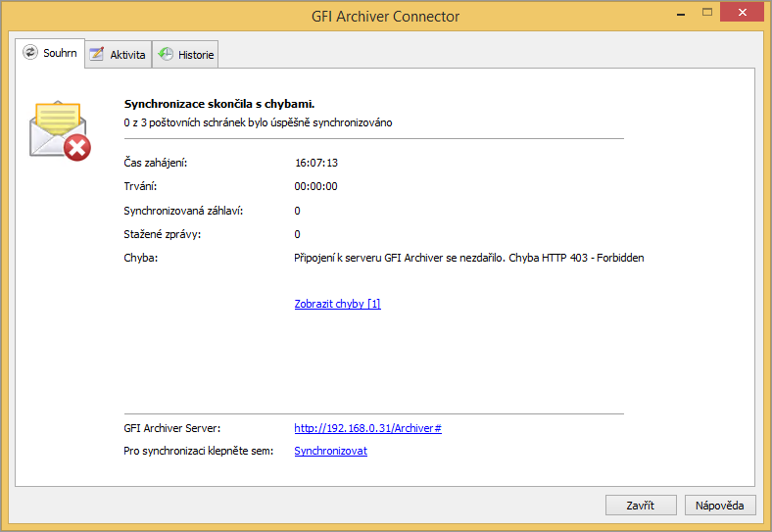
Task: Open the Aktivita tab
Action: 119,55
